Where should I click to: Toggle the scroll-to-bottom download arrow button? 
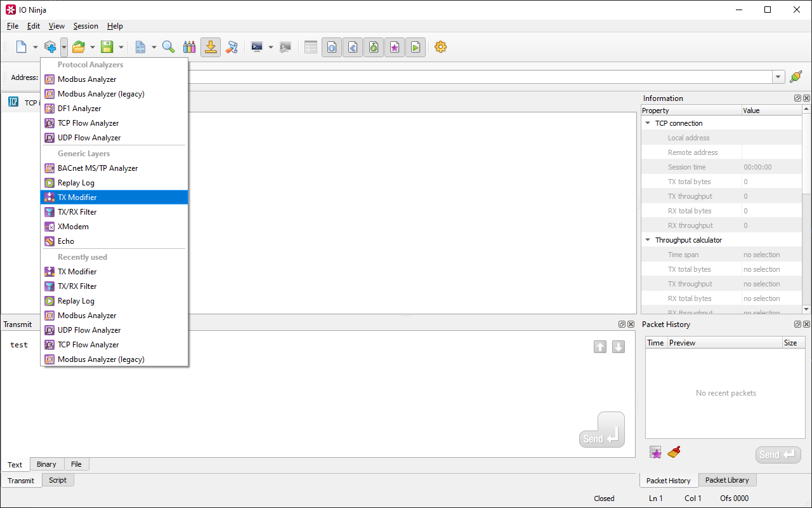(211, 47)
